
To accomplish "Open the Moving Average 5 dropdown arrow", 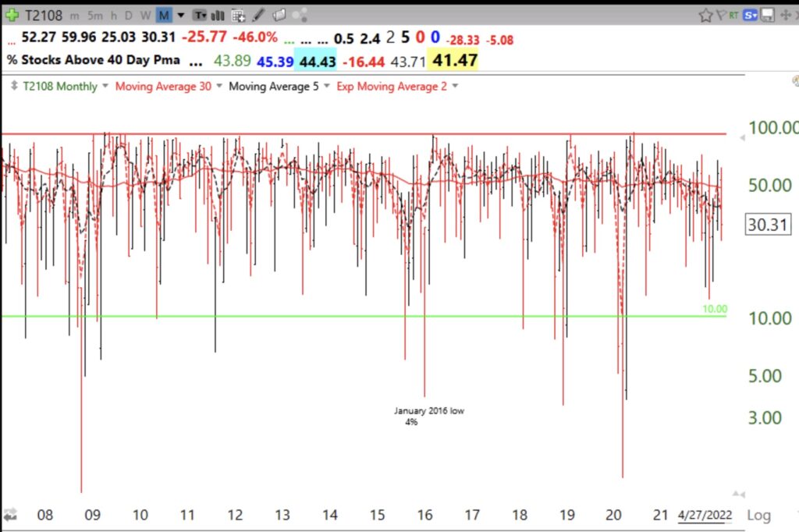I will (x=327, y=86).
